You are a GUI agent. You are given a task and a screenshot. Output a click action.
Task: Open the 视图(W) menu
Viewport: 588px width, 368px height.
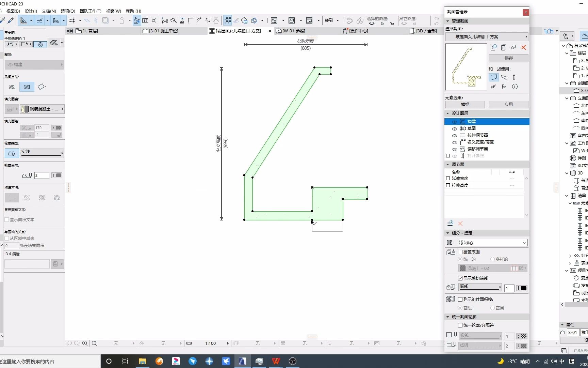113,11
